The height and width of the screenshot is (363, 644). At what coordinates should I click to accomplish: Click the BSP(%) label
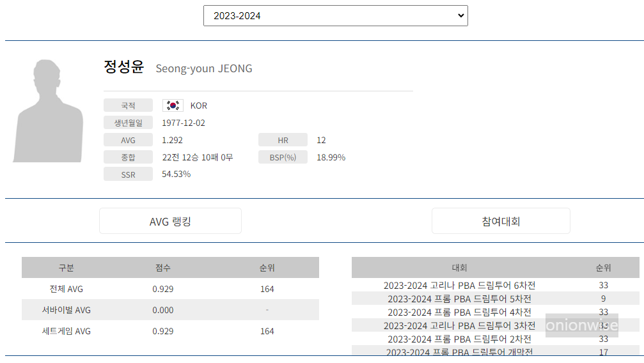point(283,157)
